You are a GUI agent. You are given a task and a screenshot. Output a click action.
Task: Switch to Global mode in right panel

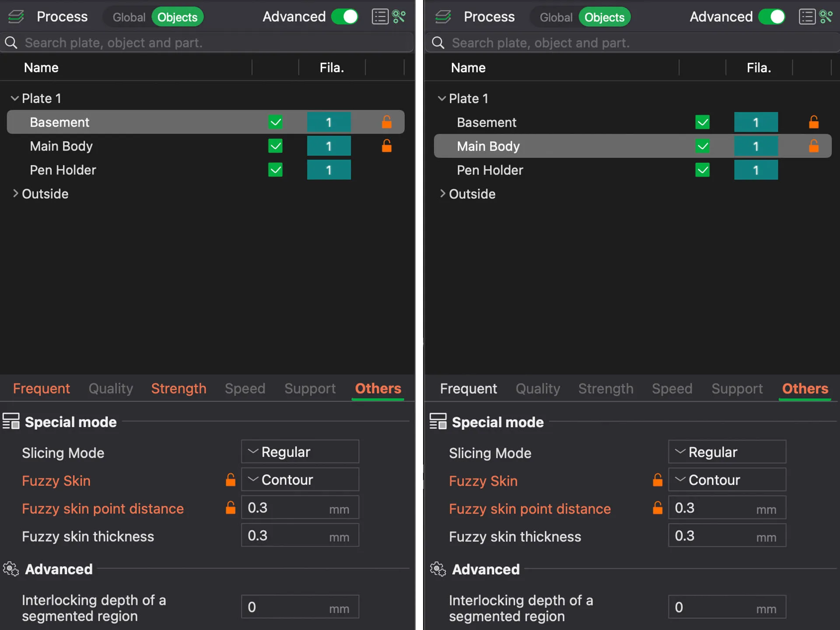(x=556, y=17)
